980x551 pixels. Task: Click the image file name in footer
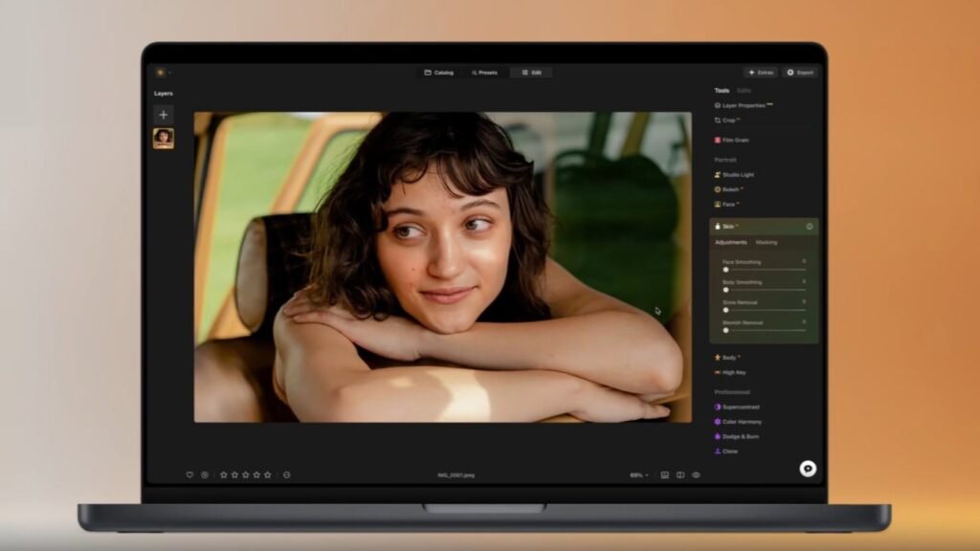[x=456, y=475]
